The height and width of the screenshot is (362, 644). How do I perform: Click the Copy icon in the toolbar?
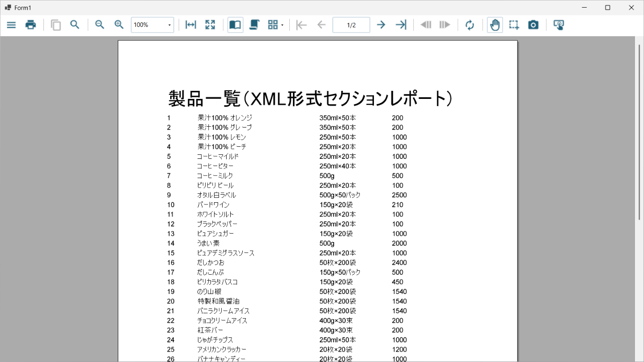pyautogui.click(x=56, y=25)
